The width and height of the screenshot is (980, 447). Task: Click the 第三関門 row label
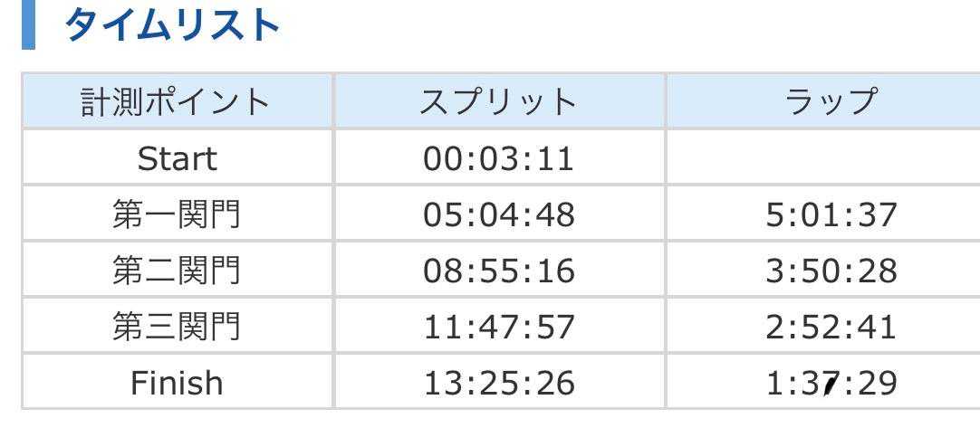[x=177, y=328]
